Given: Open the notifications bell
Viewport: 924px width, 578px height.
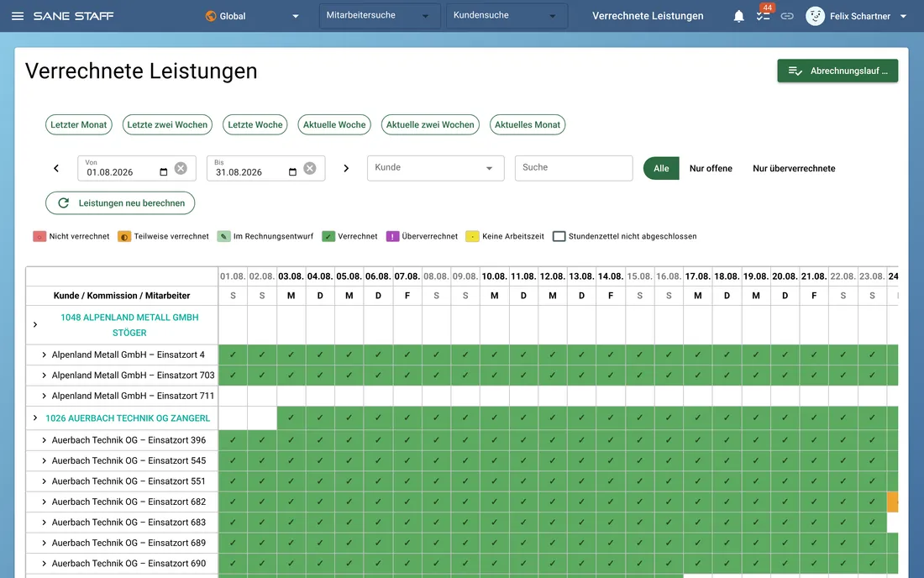Looking at the screenshot, I should click(x=738, y=16).
